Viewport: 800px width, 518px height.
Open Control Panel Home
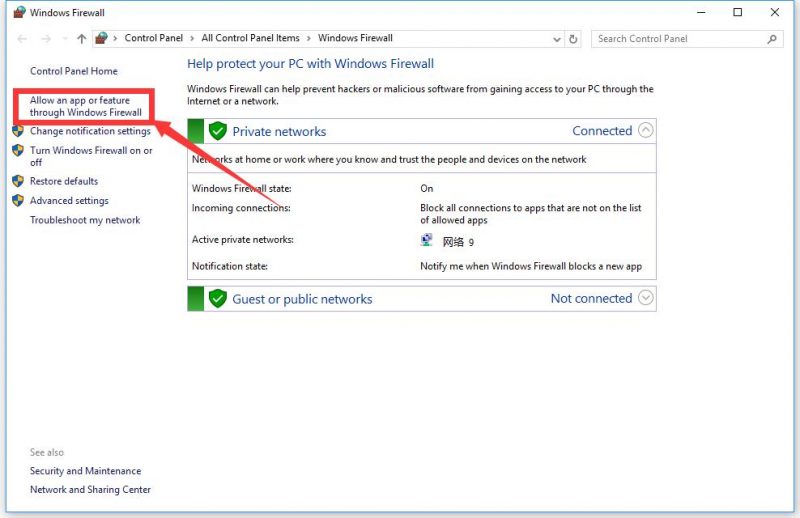73,71
